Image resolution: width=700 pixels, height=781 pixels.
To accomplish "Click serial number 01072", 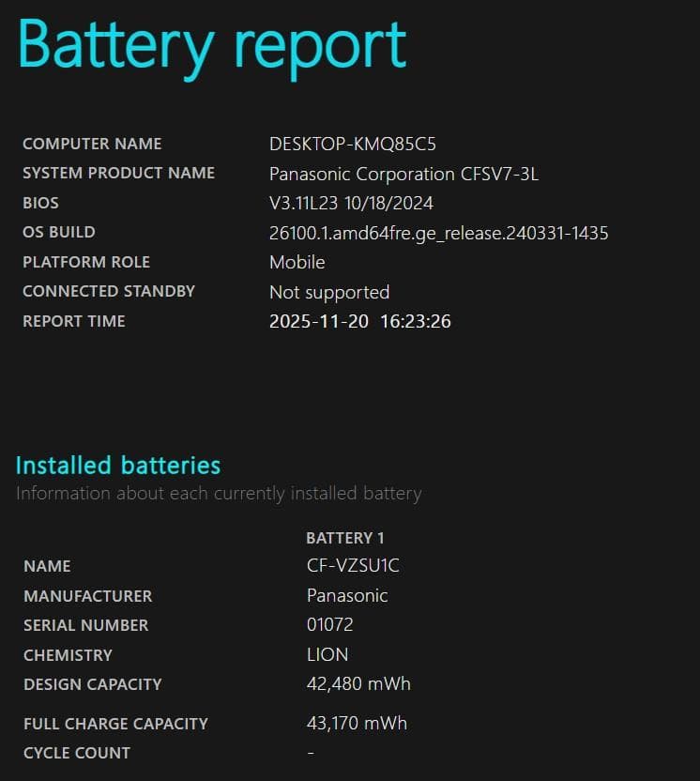I will click(x=330, y=625).
